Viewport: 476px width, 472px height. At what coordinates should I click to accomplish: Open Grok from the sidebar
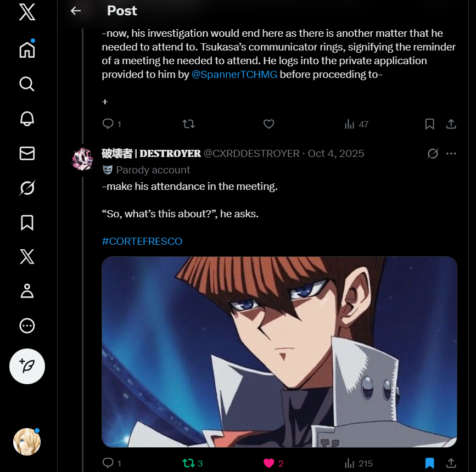(x=27, y=188)
